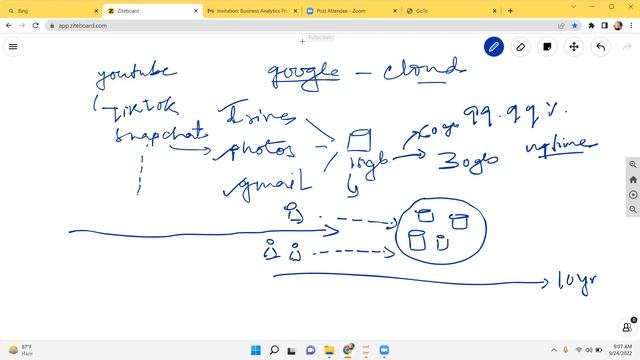The width and height of the screenshot is (640, 360).
Task: Open Wi-Fi network settings in tray
Action: (x=579, y=350)
